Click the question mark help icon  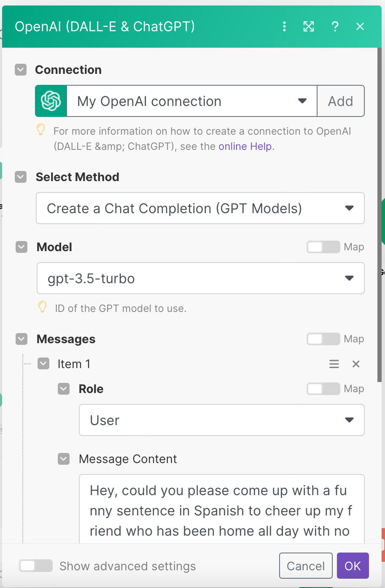(x=335, y=27)
